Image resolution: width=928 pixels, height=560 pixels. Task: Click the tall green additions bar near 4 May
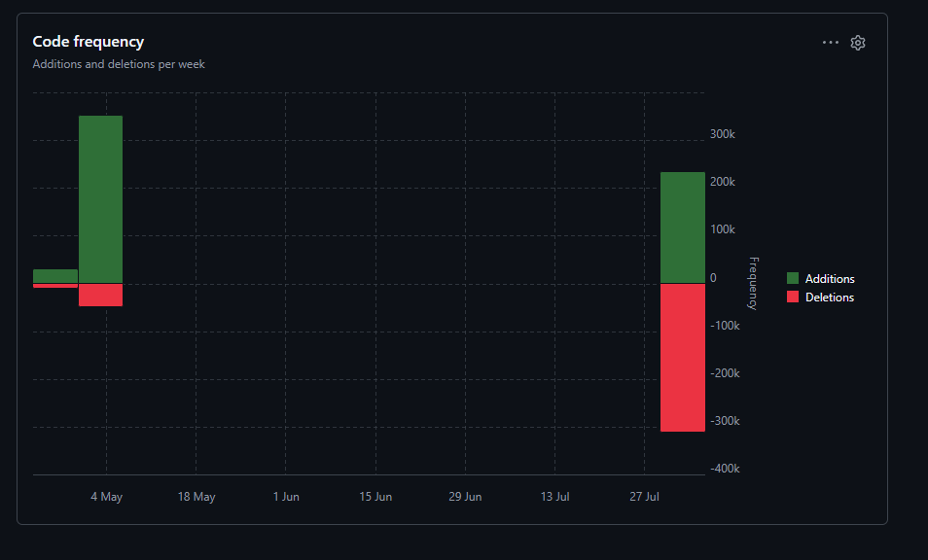click(x=100, y=199)
